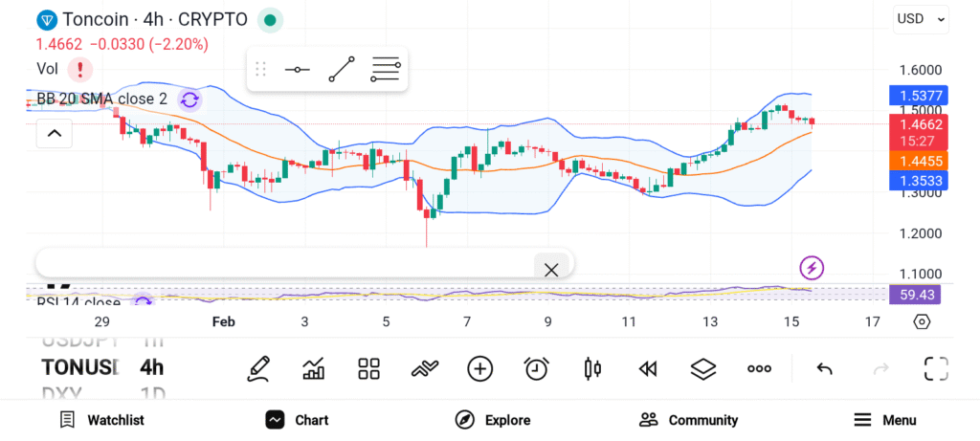The height and width of the screenshot is (441, 980).
Task: Start bar replay with the rewind icon
Action: pyautogui.click(x=648, y=368)
